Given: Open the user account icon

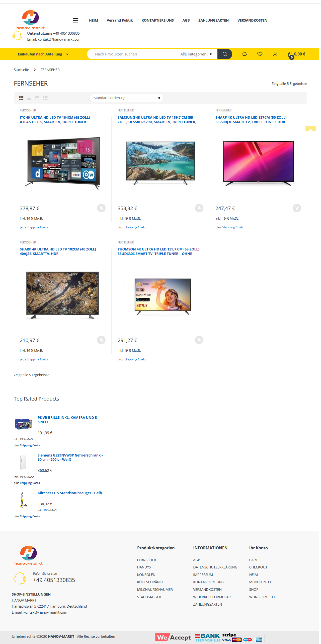Looking at the screenshot, I should pos(275,54).
